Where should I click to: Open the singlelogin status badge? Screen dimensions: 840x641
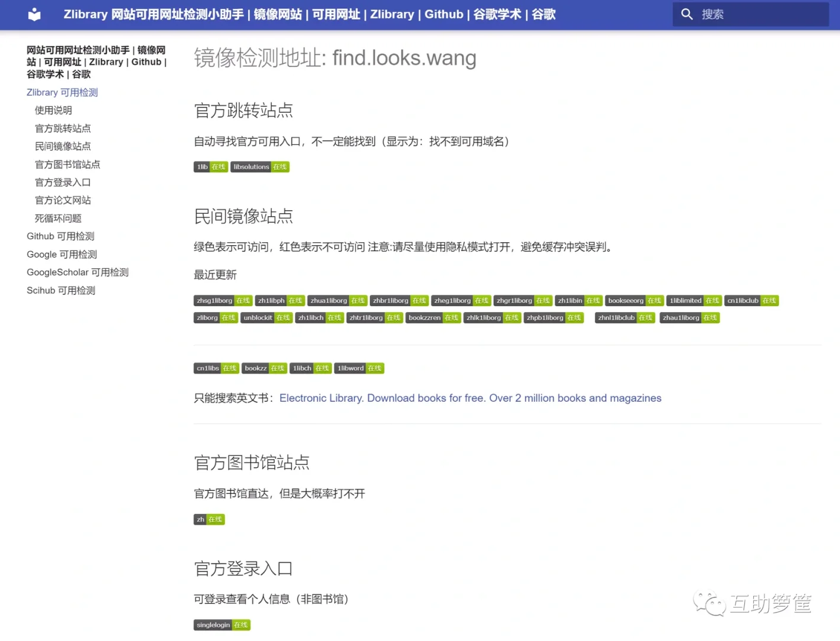click(222, 625)
